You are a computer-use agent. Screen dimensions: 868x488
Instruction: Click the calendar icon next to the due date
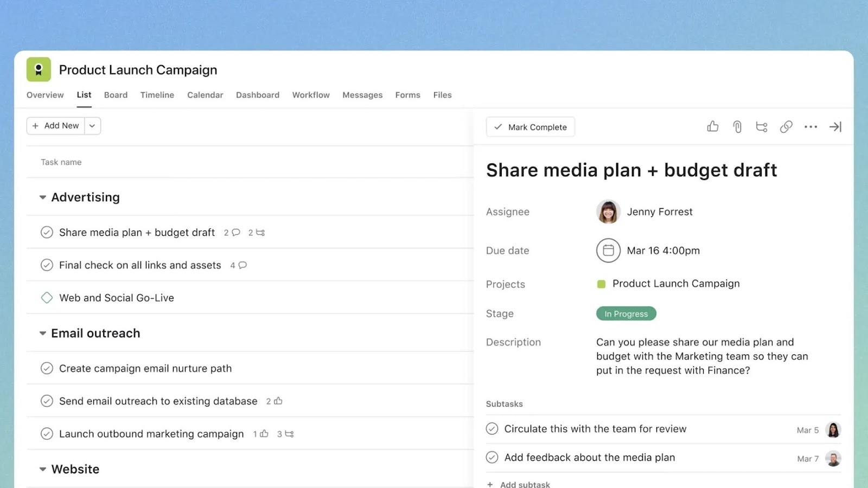point(608,250)
